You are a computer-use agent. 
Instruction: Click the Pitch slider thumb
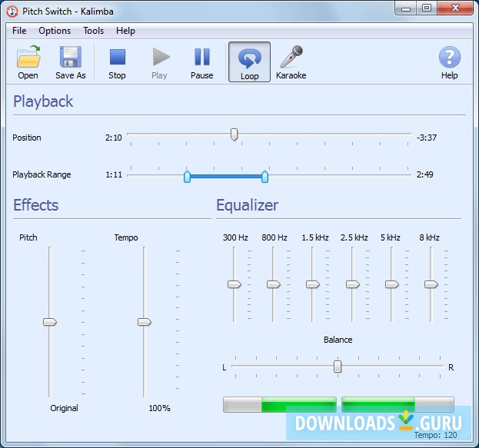click(50, 322)
